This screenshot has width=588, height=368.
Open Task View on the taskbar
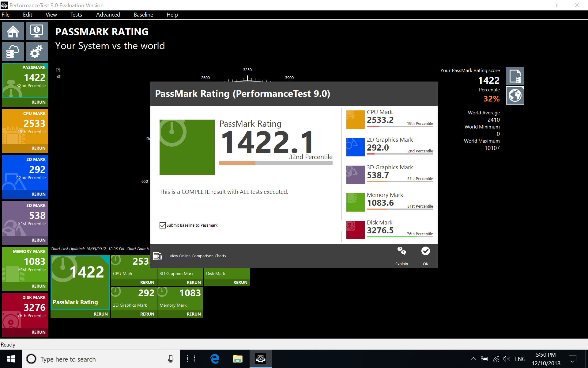click(191, 359)
